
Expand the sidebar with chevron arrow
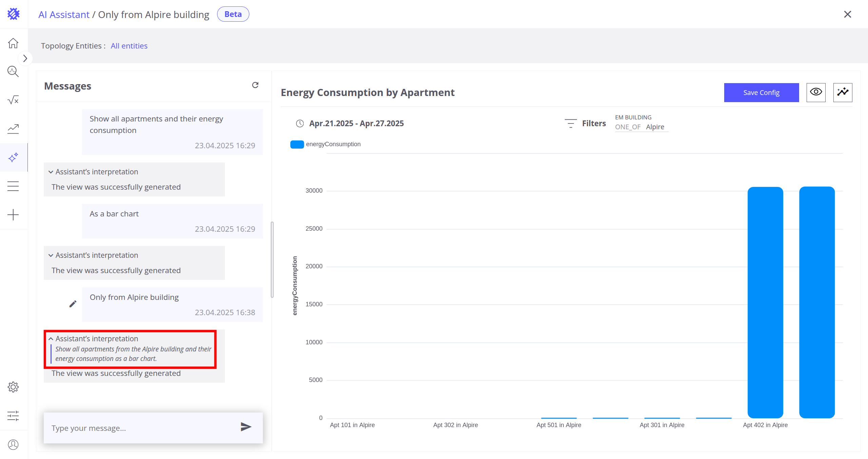pyautogui.click(x=25, y=58)
